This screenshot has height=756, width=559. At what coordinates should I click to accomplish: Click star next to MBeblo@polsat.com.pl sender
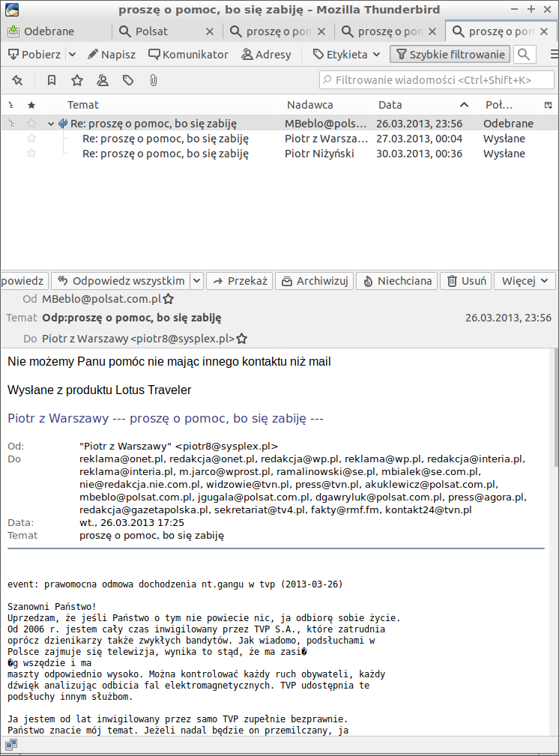click(169, 300)
